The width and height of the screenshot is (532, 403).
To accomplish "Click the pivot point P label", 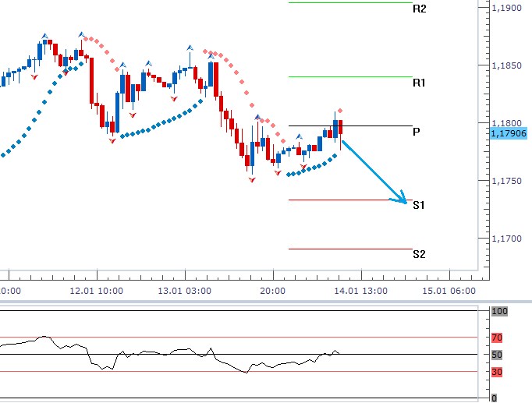I will click(417, 132).
